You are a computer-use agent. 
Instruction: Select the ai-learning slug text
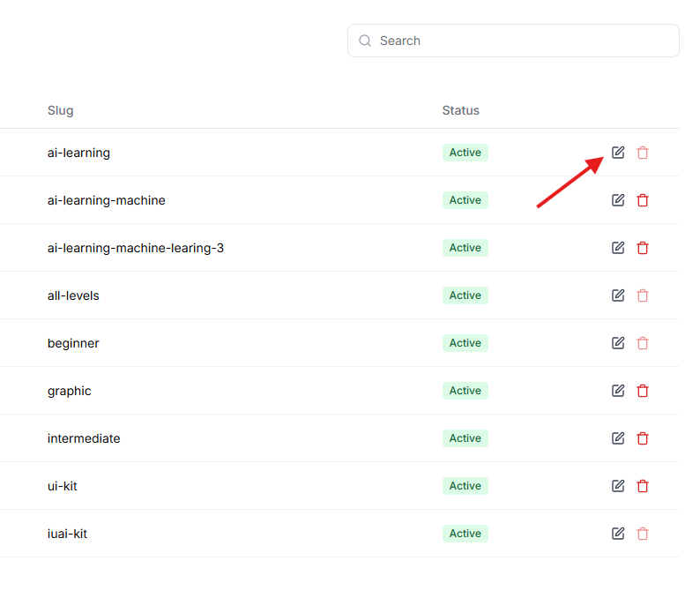tap(78, 153)
